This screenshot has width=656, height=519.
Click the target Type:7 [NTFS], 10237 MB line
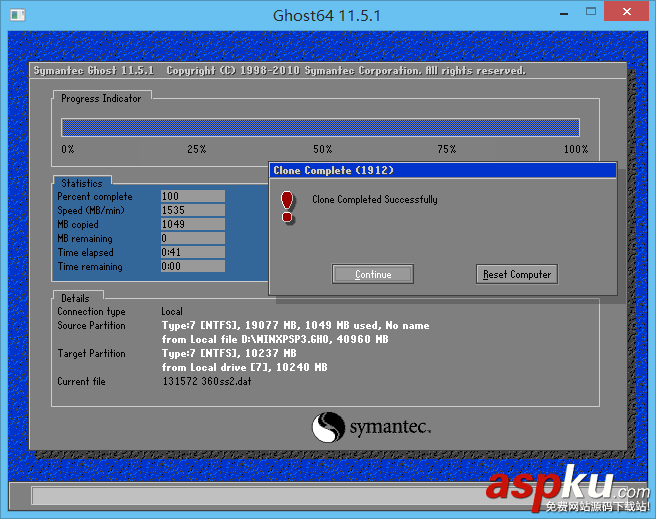pos(229,353)
